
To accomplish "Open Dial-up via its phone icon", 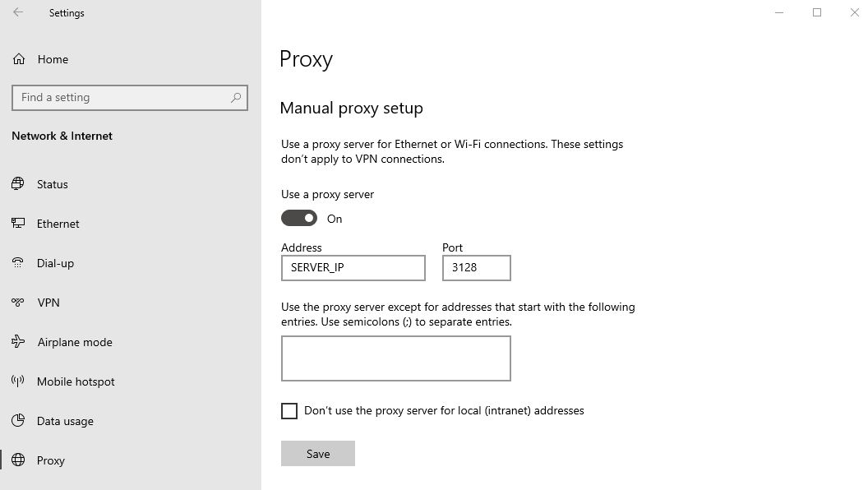I will 18,263.
